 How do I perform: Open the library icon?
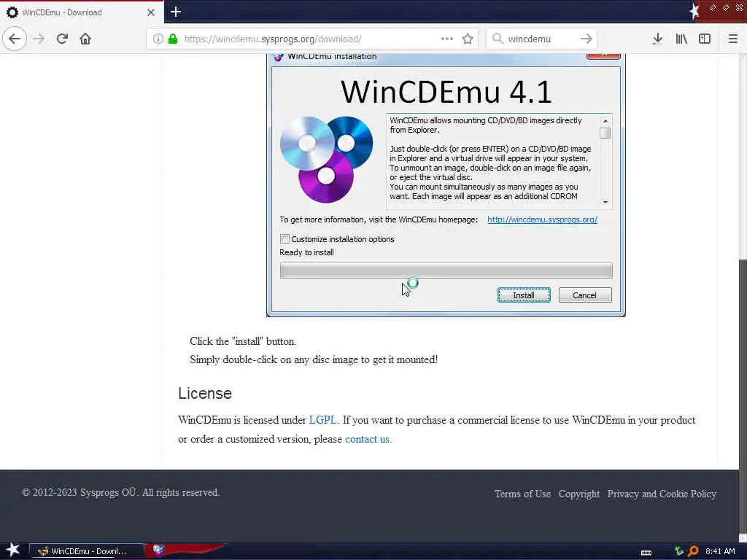click(x=681, y=39)
